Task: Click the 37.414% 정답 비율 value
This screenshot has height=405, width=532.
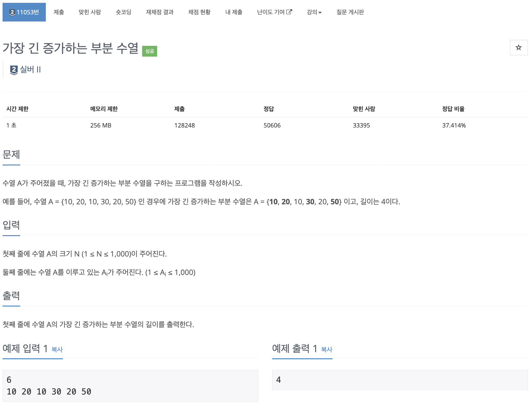Action: point(454,125)
